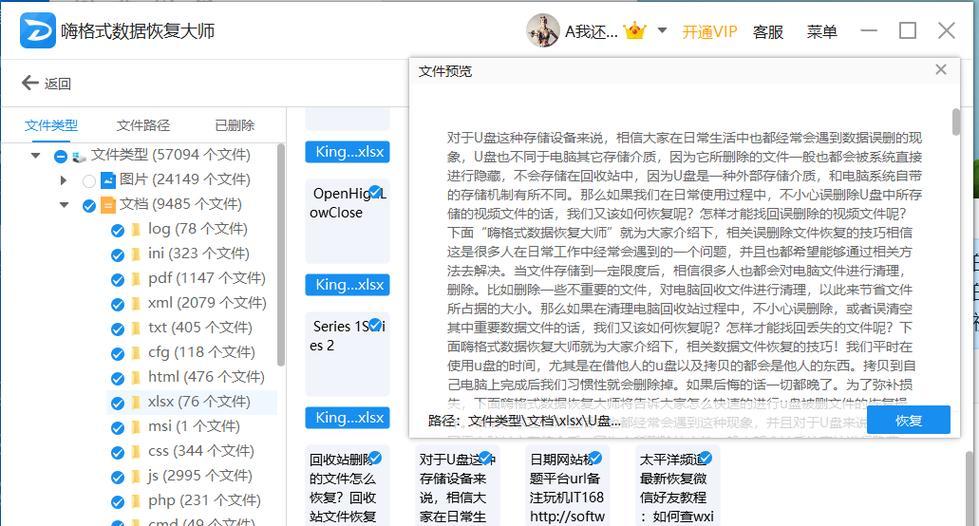
Task: Click 恢复 button in preview panel
Action: click(908, 420)
